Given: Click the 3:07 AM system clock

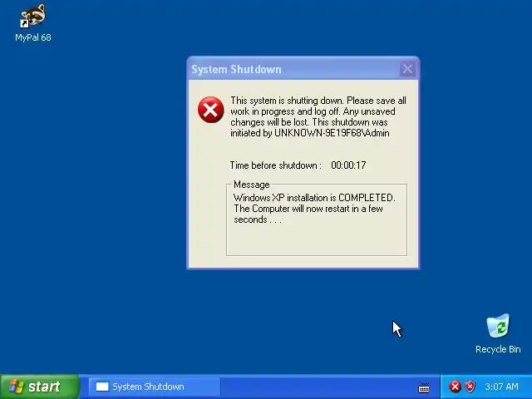Looking at the screenshot, I should tap(501, 387).
